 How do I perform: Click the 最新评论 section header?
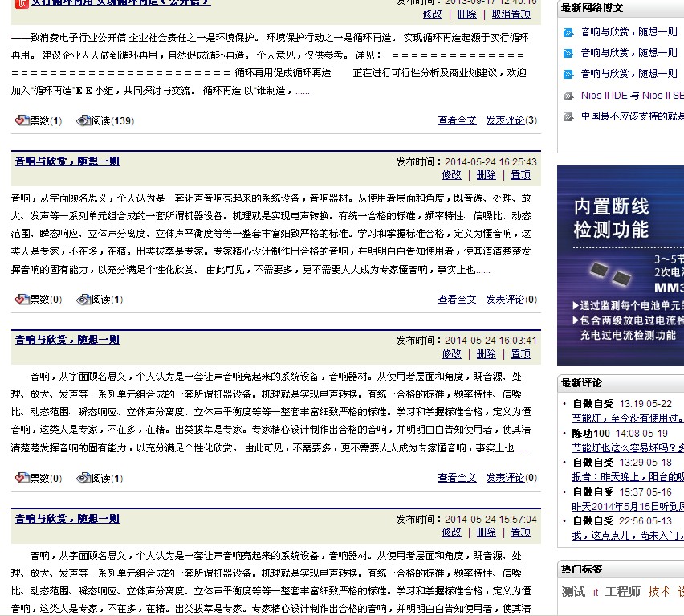[x=581, y=383]
